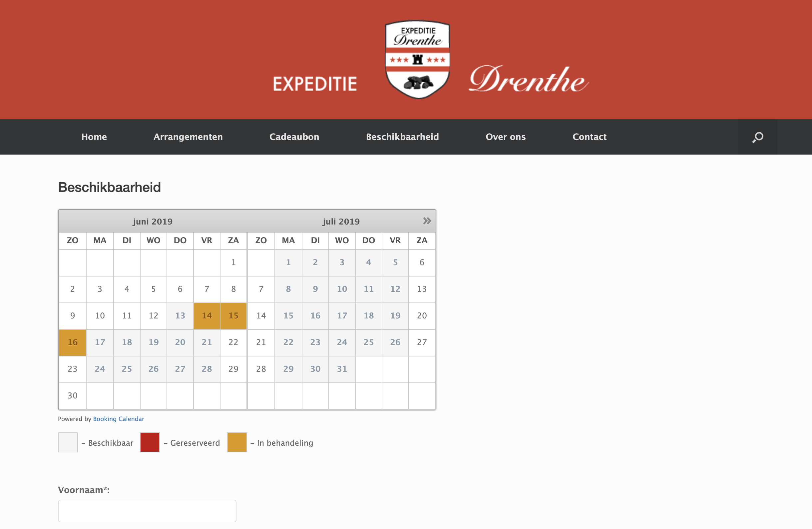Choose July 1 in juli 2019

coord(288,263)
